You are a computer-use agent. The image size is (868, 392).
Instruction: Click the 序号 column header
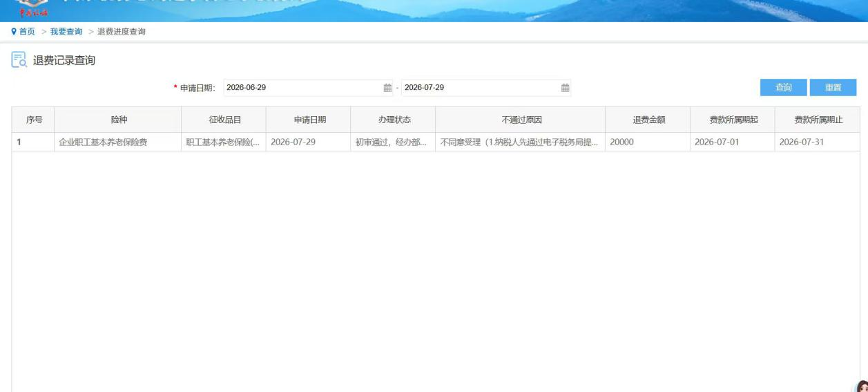(x=33, y=120)
